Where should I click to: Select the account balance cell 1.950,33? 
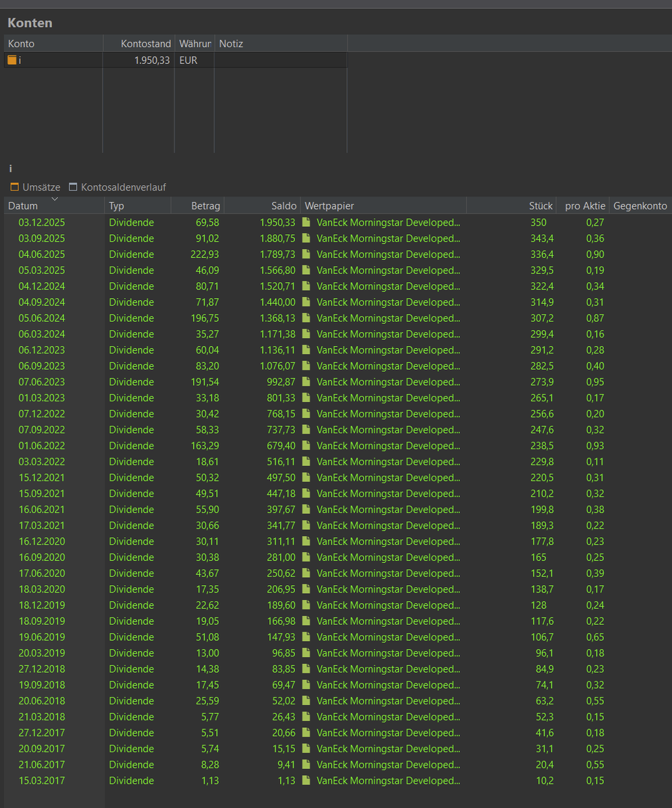click(x=152, y=60)
